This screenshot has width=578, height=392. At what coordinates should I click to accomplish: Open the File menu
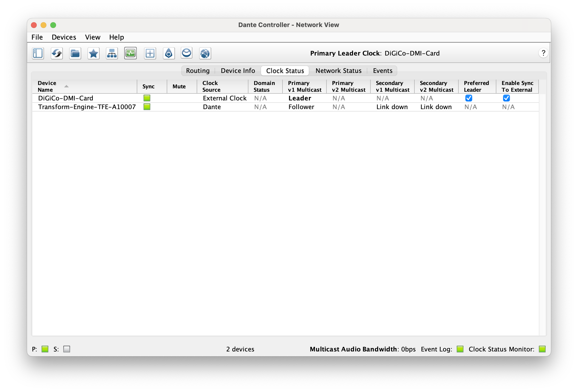pos(37,37)
